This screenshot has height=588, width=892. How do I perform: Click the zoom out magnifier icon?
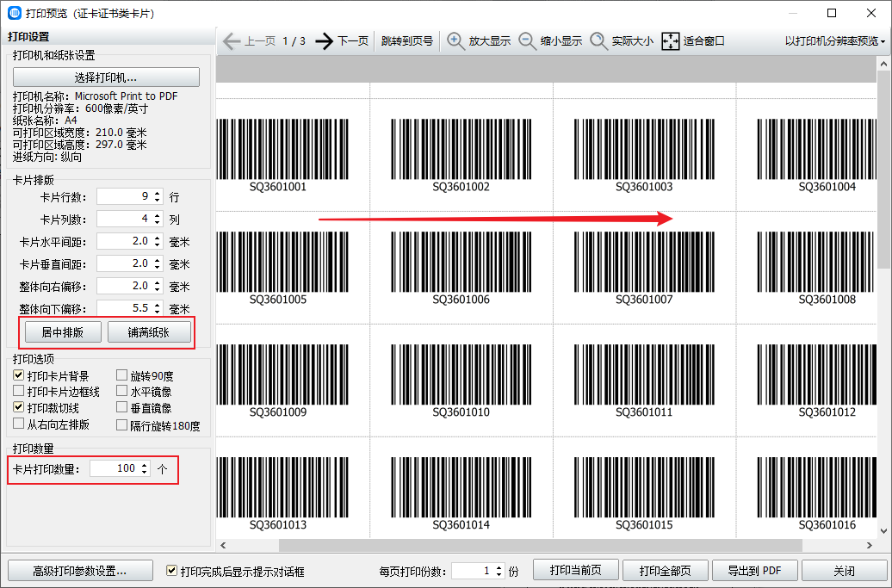(x=527, y=41)
